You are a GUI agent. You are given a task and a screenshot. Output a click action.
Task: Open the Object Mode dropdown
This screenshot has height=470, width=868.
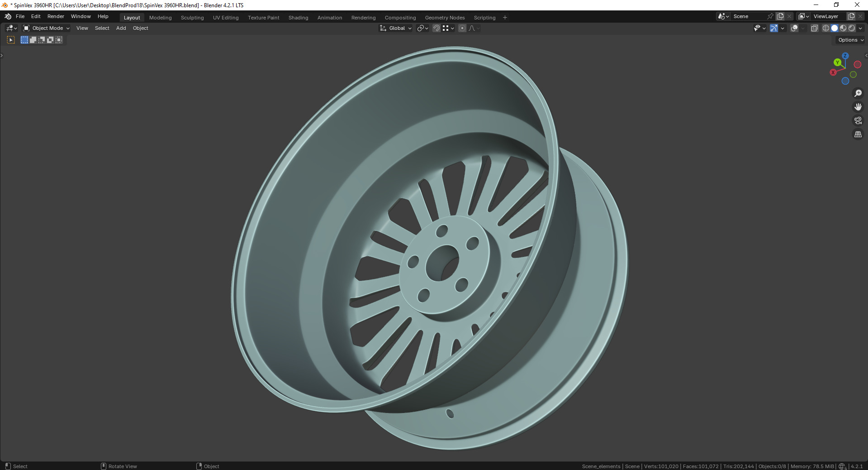click(46, 28)
